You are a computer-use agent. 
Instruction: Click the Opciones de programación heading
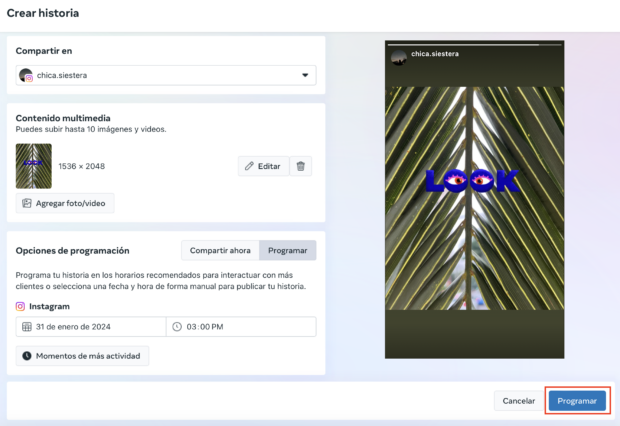(x=72, y=251)
